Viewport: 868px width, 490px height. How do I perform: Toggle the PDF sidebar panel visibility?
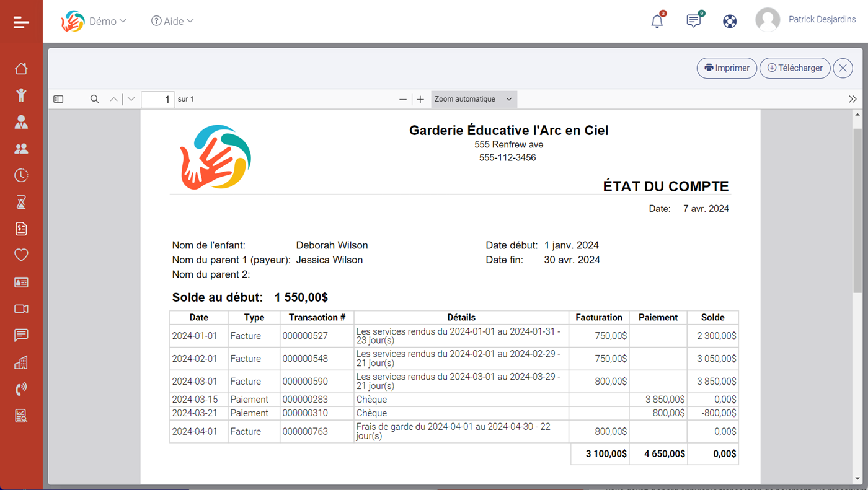pos(58,99)
